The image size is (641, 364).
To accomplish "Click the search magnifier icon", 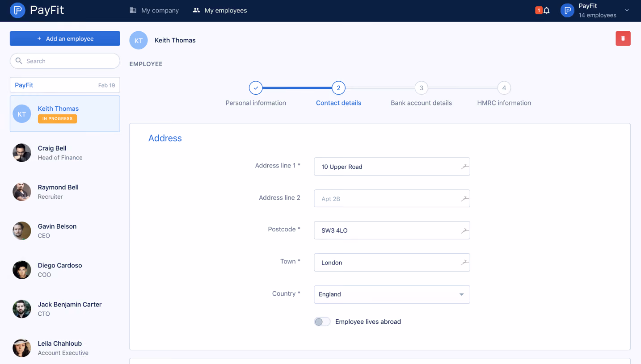I will pyautogui.click(x=19, y=61).
